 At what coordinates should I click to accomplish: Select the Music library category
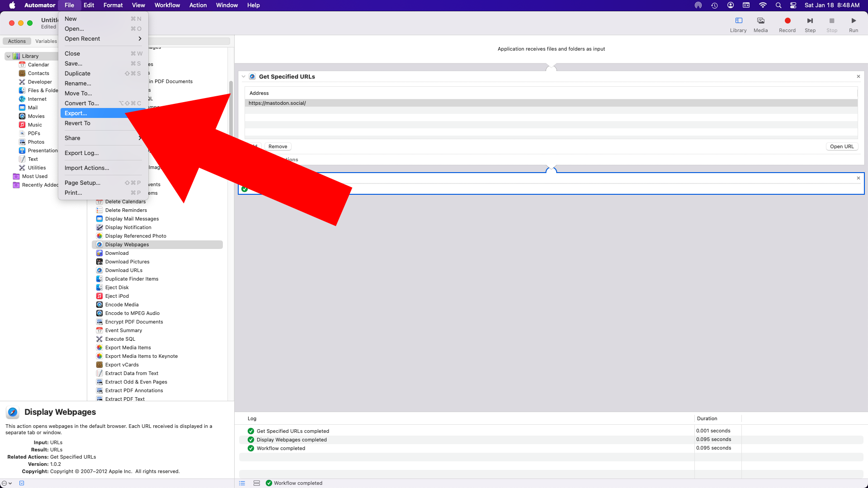[x=35, y=125]
